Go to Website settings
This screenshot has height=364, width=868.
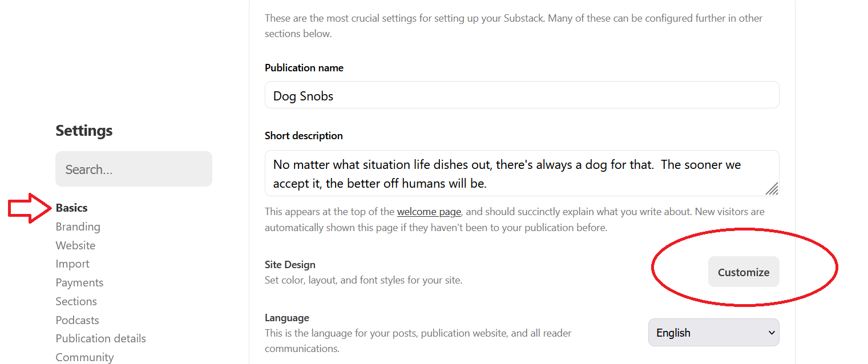[75, 245]
